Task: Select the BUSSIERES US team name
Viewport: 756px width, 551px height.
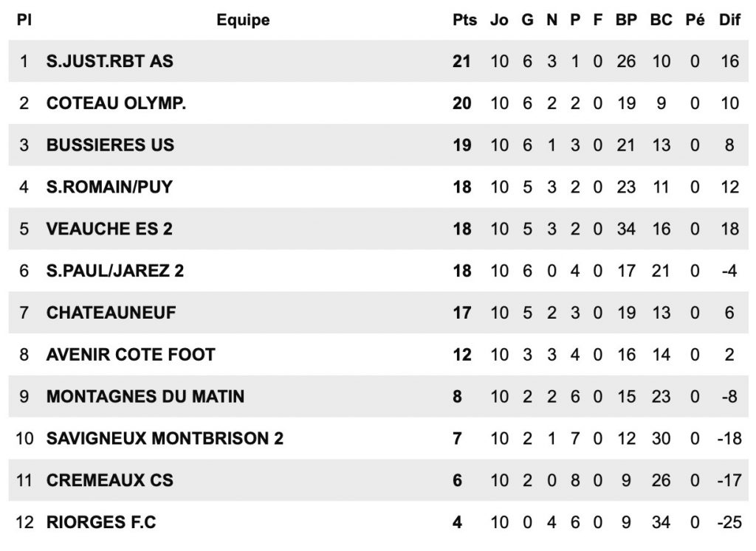Action: pos(110,145)
